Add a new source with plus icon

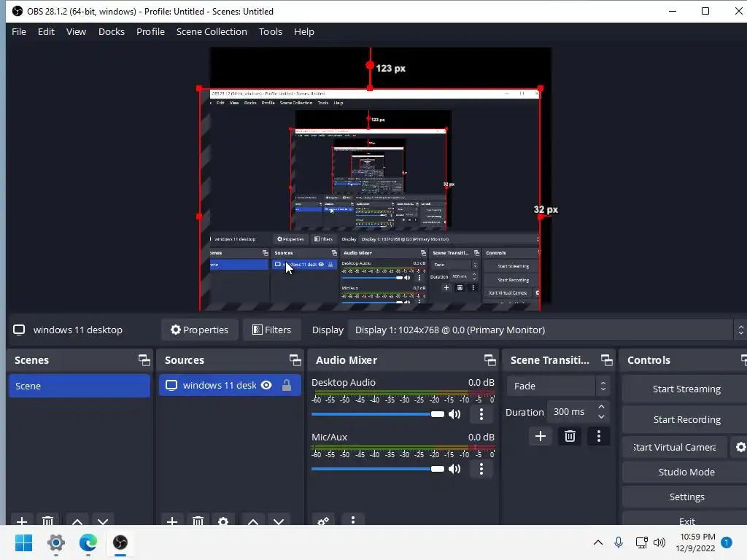172,521
